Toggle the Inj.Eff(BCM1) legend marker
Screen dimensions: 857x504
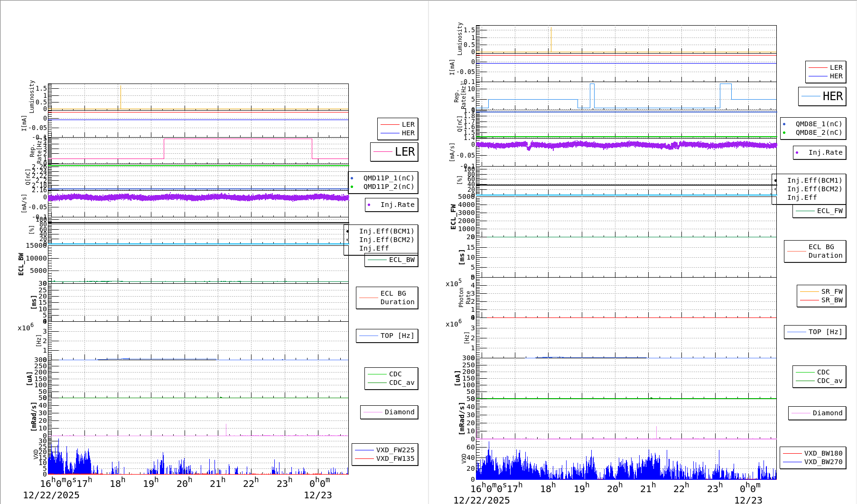pyautogui.click(x=348, y=232)
